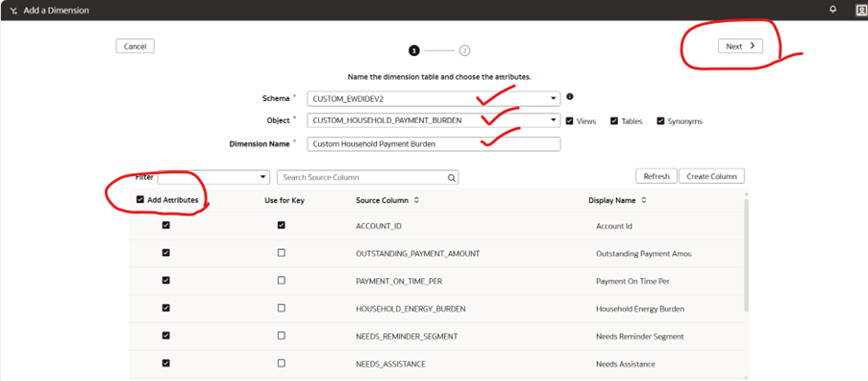Click the Dimension Name input field
Viewport: 868px width, 381px height.
(x=434, y=144)
